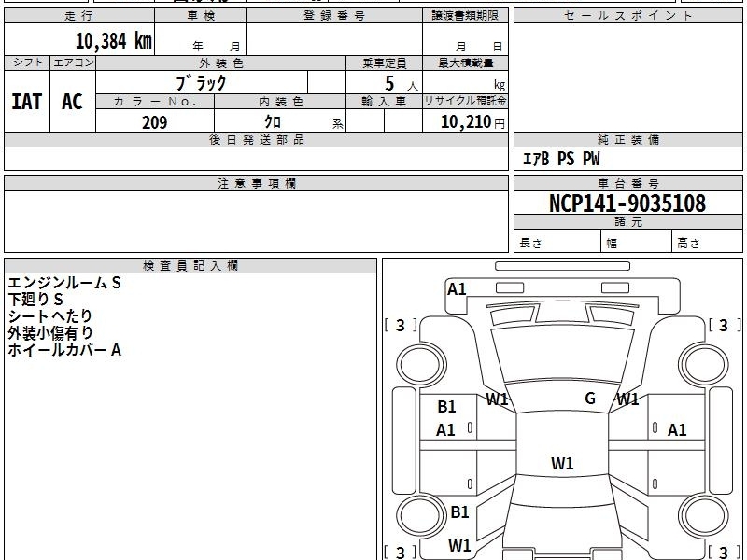The height and width of the screenshot is (560, 747).
Task: Click the セールスポイント header
Action: 627,16
